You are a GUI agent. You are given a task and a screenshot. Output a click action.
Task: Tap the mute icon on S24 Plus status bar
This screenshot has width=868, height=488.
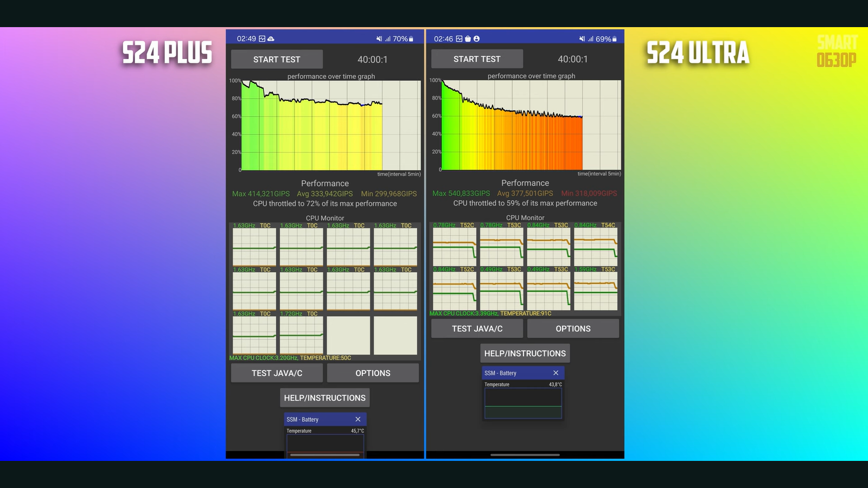[x=379, y=39]
